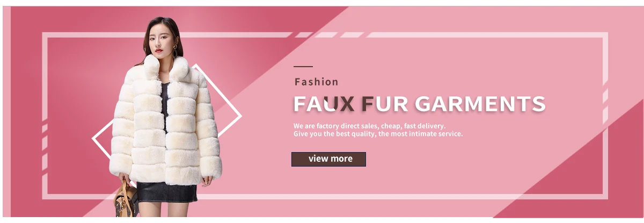This screenshot has height=223, width=644.
Task: Click the brown handbag the model holds
Action: tap(127, 201)
